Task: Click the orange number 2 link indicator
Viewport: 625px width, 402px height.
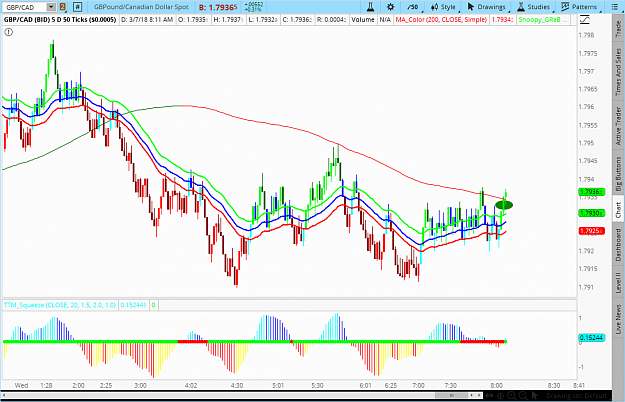Action: pyautogui.click(x=63, y=7)
